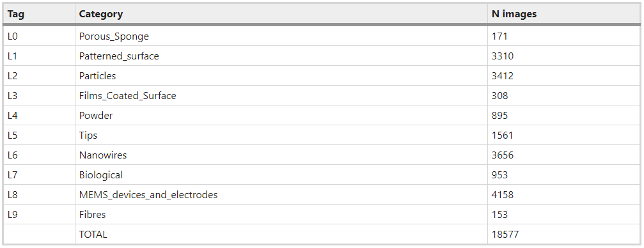Select the Patterned_surface category cell
644x248 pixels.
point(281,56)
